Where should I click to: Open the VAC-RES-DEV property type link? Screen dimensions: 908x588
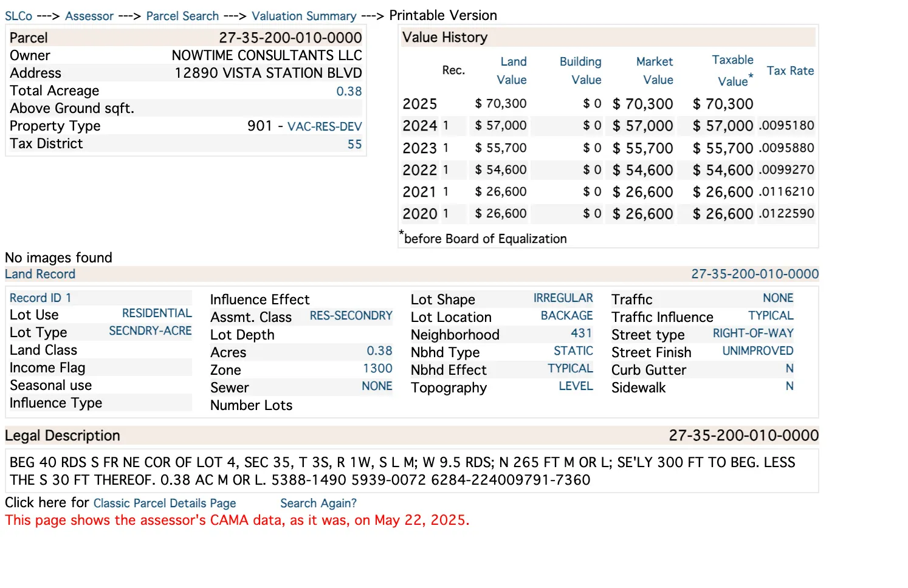pyautogui.click(x=325, y=126)
